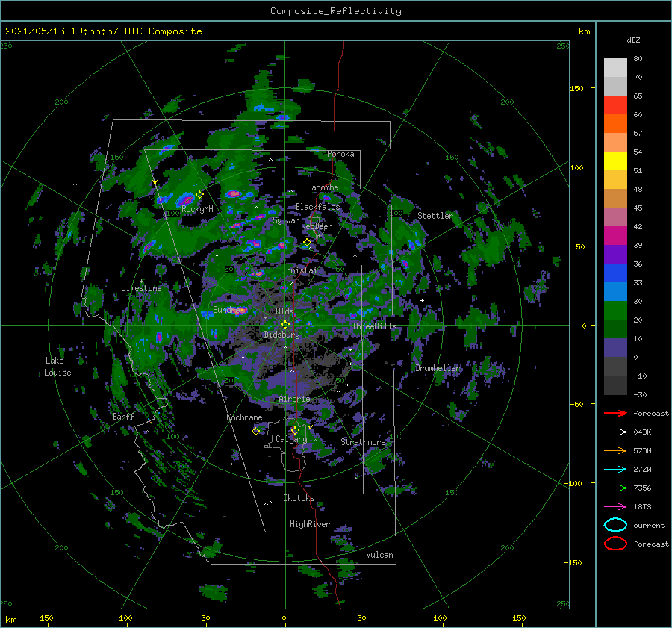Click the Sundre city label
The height and width of the screenshot is (628, 672).
coord(225,309)
